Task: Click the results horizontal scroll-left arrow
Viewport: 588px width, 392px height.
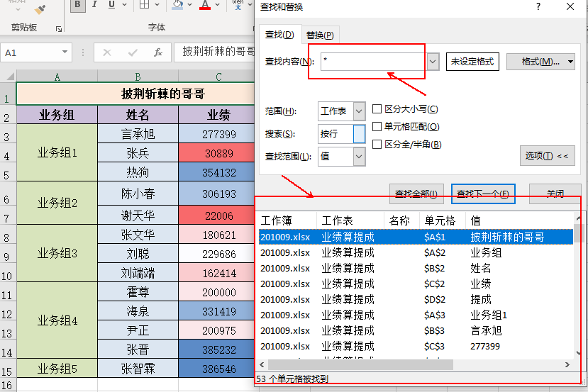Action: tap(262, 364)
